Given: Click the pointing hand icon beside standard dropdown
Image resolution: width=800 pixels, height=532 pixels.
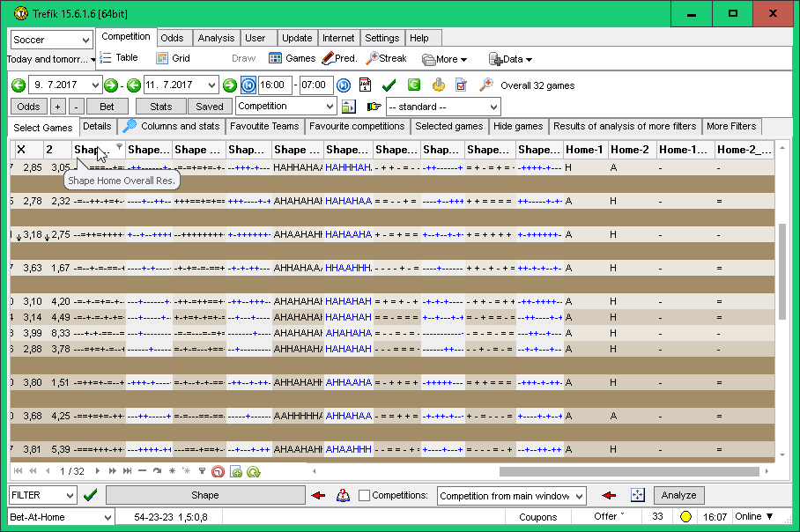Looking at the screenshot, I should [374, 107].
